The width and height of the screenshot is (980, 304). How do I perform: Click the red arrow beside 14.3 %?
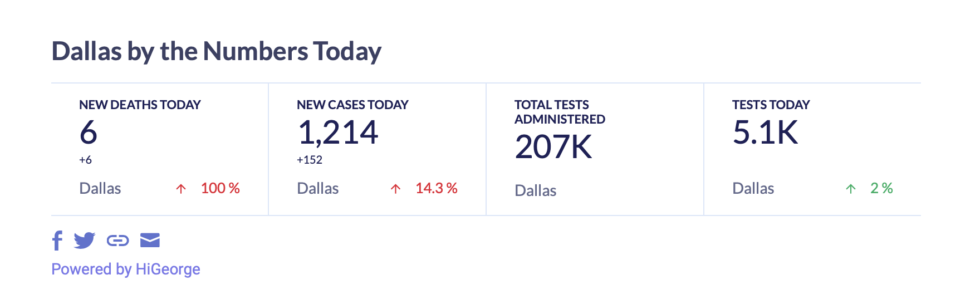tap(396, 189)
